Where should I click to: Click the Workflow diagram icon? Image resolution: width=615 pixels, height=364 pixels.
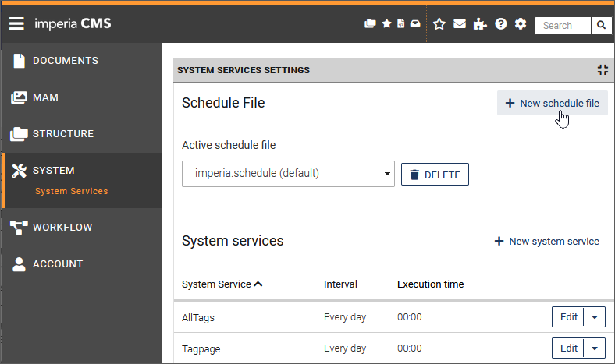click(x=19, y=228)
